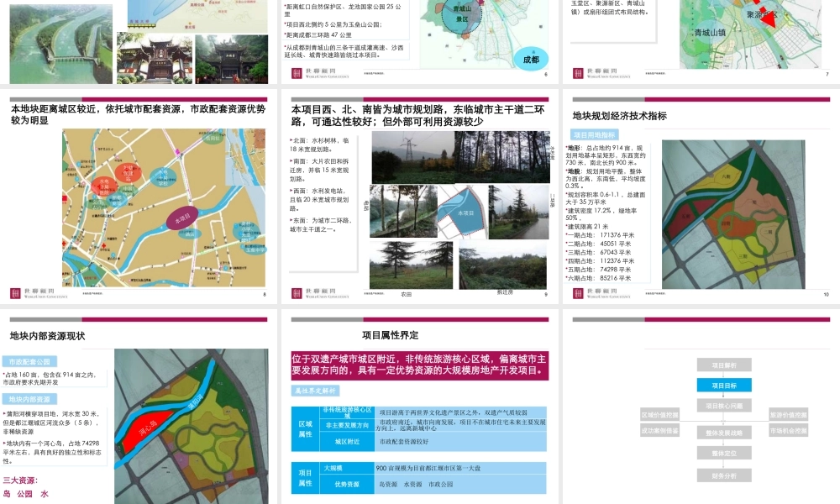Screen dimensions: 840x504
Task: Click the 世联地产 logo on slide 10
Action: pyautogui.click(x=601, y=293)
